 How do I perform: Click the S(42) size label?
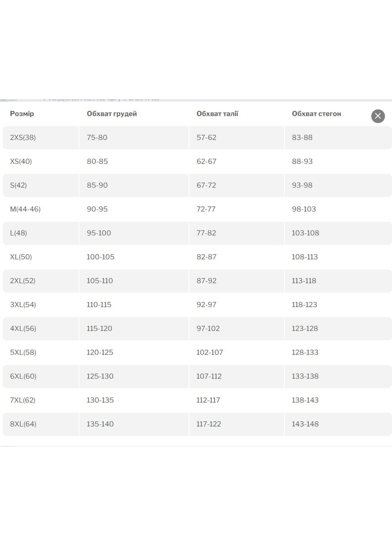pyautogui.click(x=18, y=185)
